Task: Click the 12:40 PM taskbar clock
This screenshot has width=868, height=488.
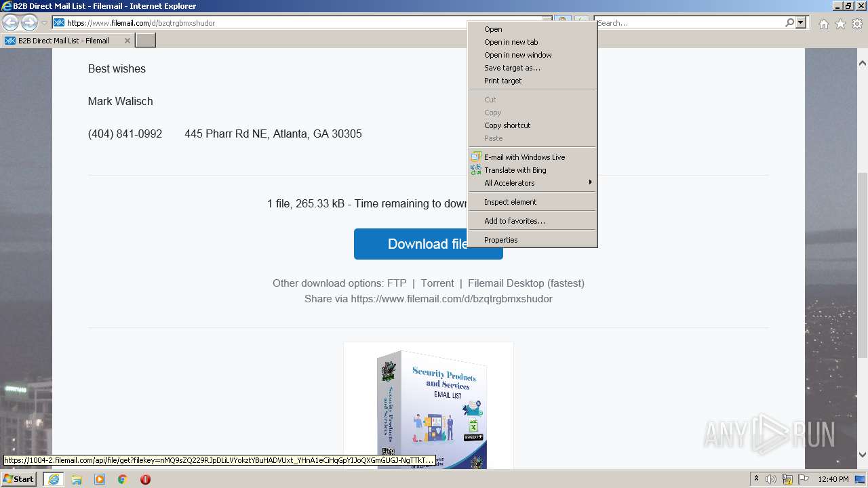Action: click(833, 479)
